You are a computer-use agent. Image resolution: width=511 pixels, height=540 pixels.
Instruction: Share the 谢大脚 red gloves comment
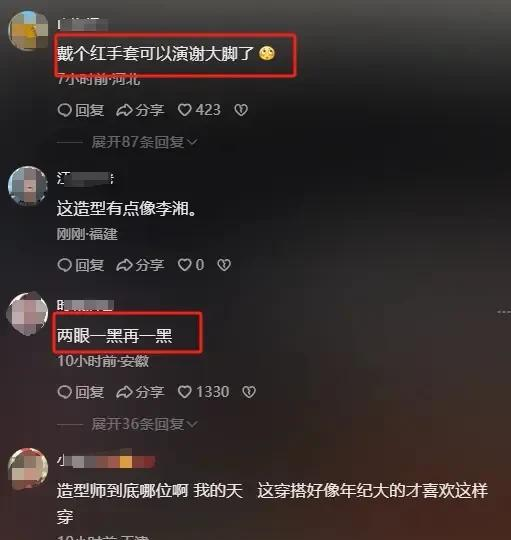coord(140,110)
